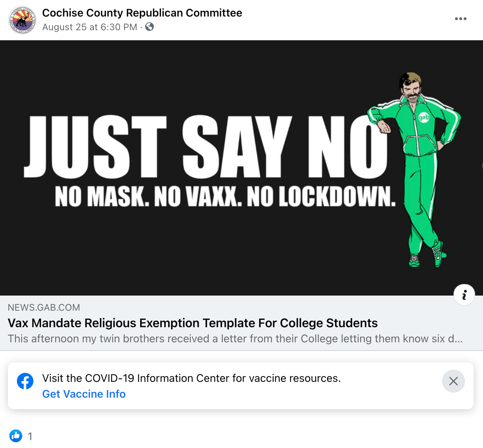
Task: Click the public globe privacy icon
Action: pyautogui.click(x=149, y=27)
